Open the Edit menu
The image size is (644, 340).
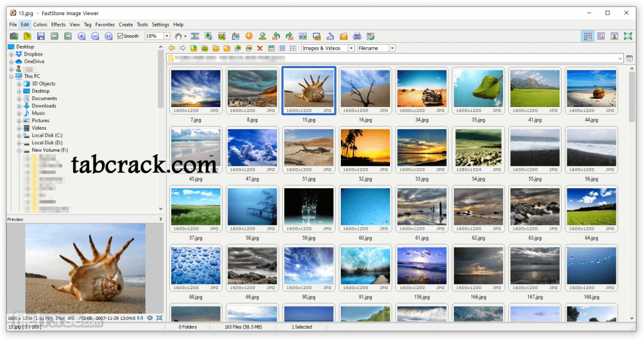(x=25, y=25)
